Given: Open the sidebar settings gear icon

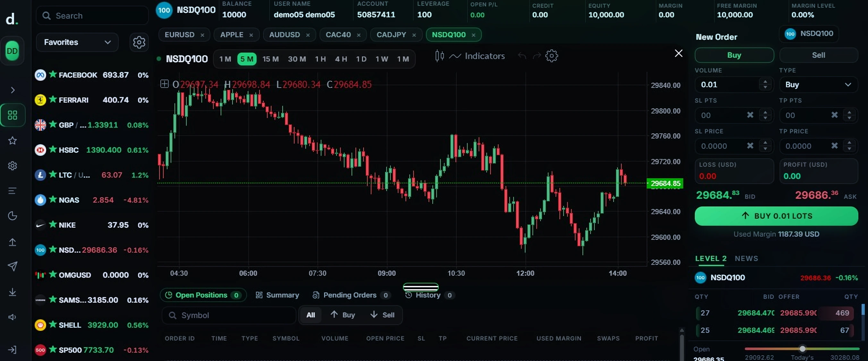Looking at the screenshot, I should (x=13, y=166).
